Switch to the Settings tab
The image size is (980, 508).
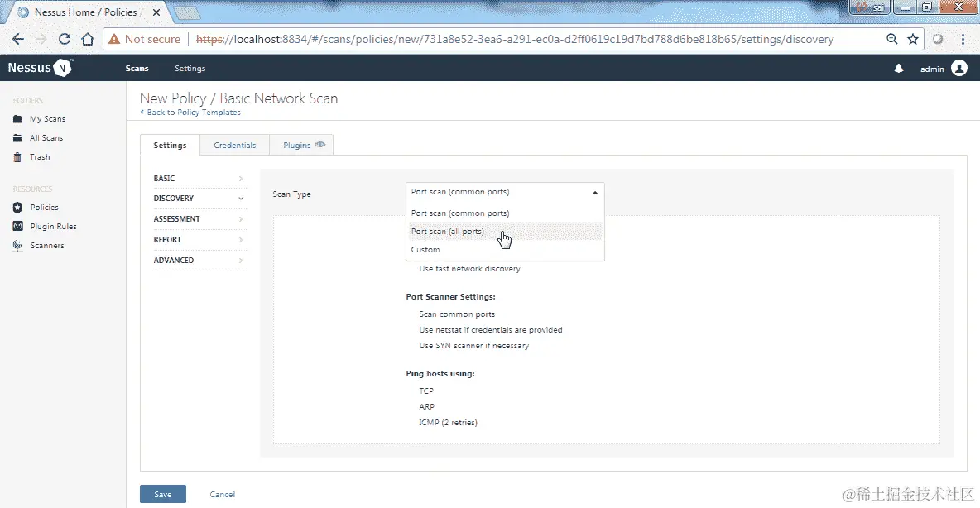coord(170,145)
